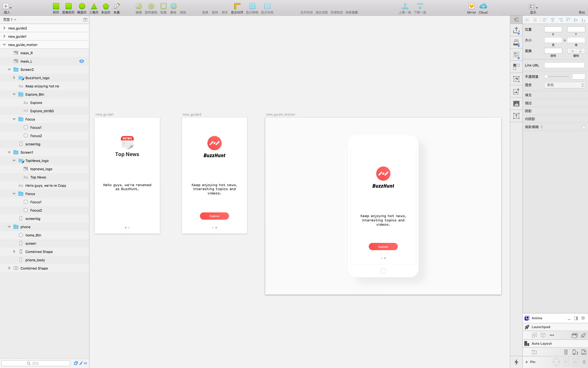
Task: Click the Link URL input field
Action: point(564,65)
